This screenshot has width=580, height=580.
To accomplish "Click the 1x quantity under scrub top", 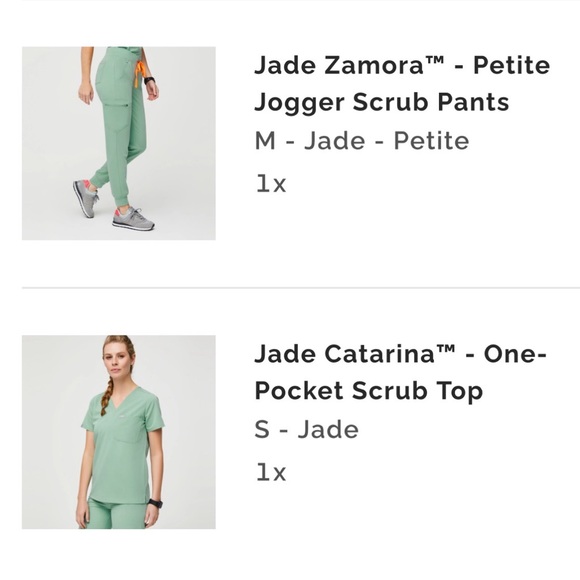I will [x=271, y=472].
